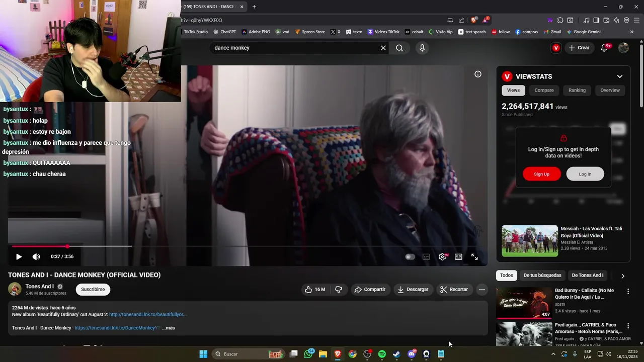The height and width of the screenshot is (362, 644).
Task: Show more bookmarks with the chevron
Action: pos(632,32)
